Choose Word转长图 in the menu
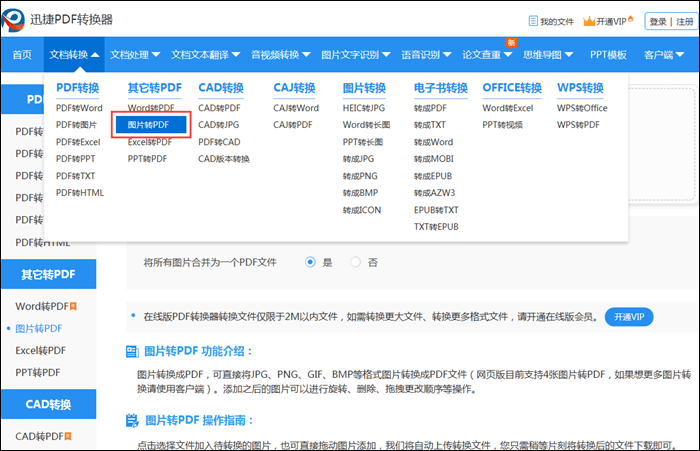This screenshot has width=700, height=451. [367, 125]
